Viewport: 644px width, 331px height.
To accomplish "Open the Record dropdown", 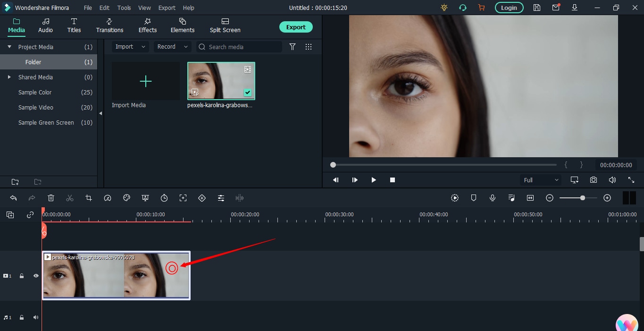I will point(172,47).
